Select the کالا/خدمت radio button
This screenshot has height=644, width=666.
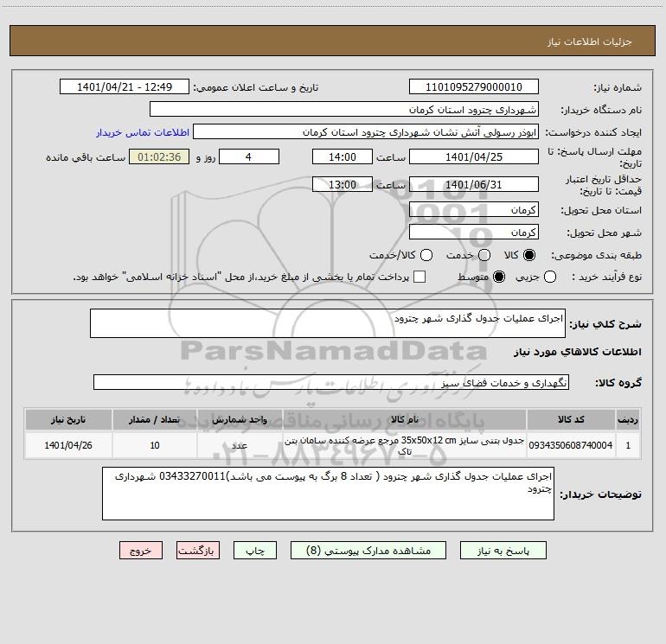click(x=426, y=255)
